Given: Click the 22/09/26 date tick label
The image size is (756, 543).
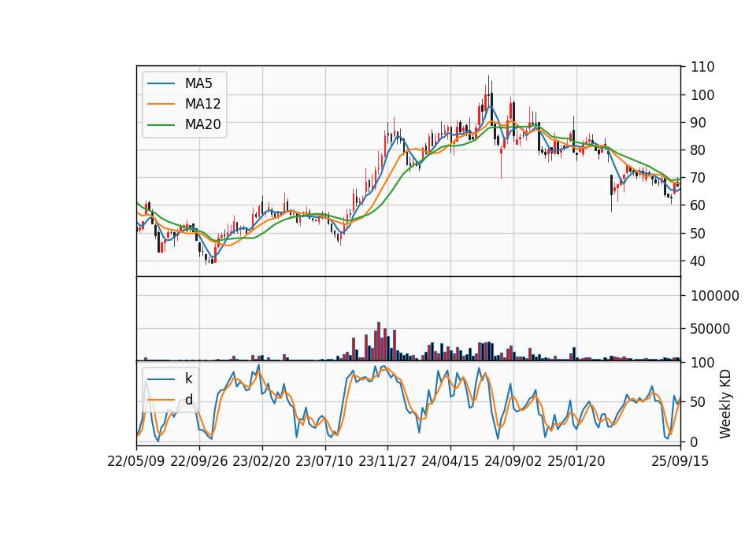Looking at the screenshot, I should [x=199, y=461].
